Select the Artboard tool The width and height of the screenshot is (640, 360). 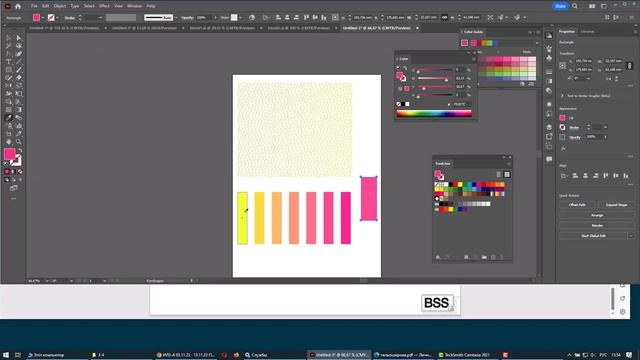pyautogui.click(x=9, y=134)
